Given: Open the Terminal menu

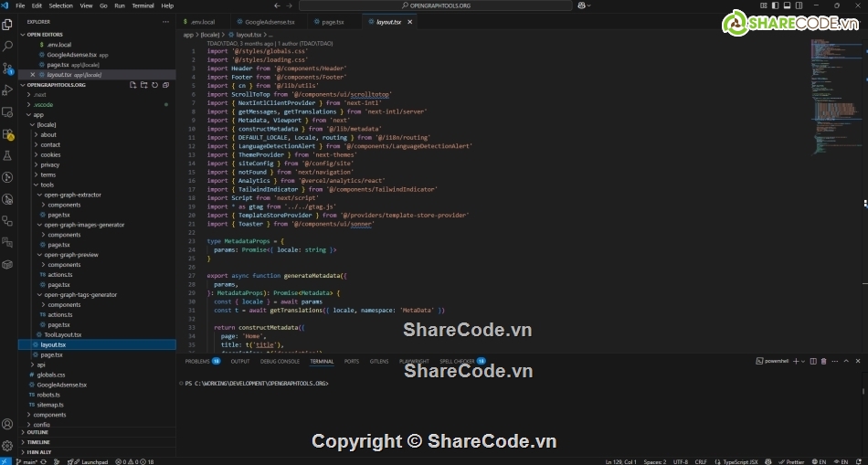Looking at the screenshot, I should click(x=143, y=5).
